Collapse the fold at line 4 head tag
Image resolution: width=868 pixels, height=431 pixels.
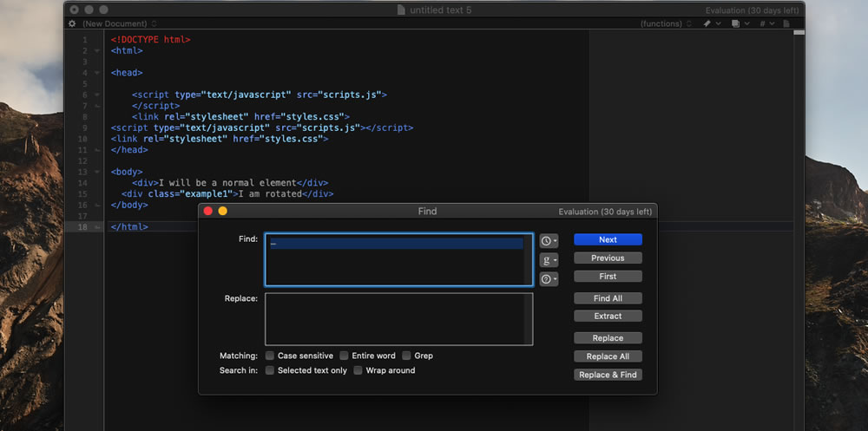pyautogui.click(x=97, y=73)
